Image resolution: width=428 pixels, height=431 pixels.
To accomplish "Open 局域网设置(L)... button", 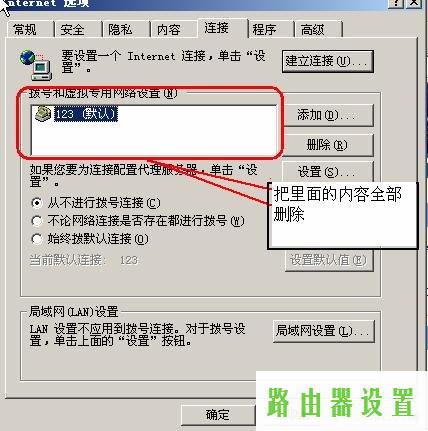I will 324,331.
